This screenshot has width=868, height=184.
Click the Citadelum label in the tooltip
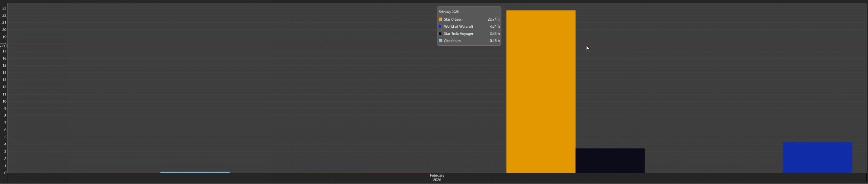pyautogui.click(x=452, y=41)
